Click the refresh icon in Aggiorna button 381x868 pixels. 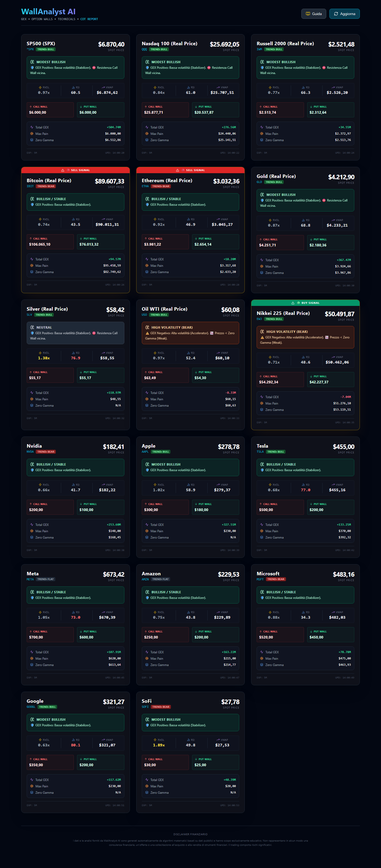(336, 14)
